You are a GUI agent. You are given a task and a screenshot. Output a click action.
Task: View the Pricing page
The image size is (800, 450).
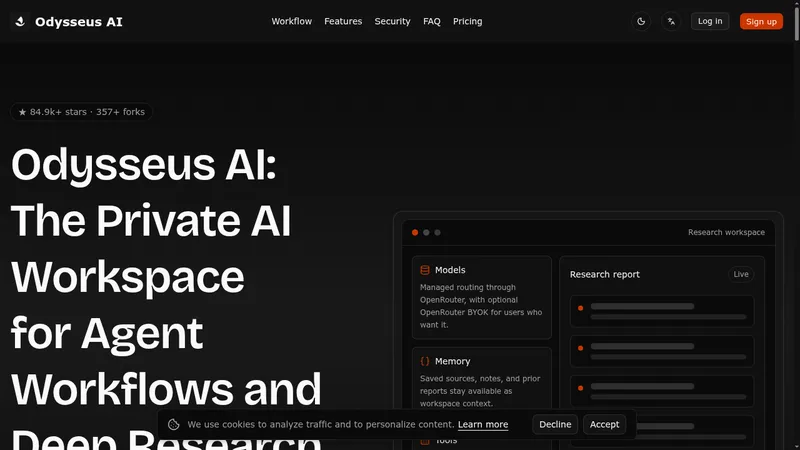click(x=467, y=21)
